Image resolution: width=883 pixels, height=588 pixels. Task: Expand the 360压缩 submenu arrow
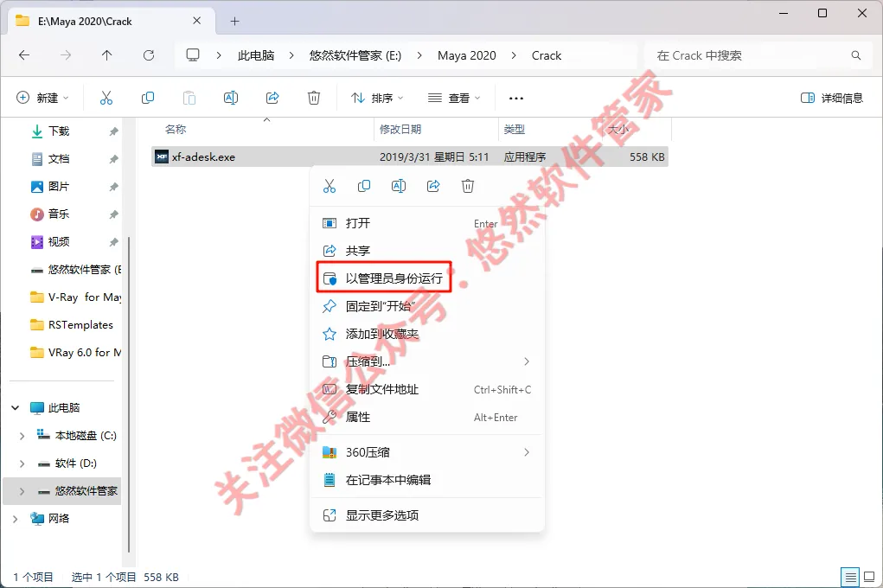527,452
